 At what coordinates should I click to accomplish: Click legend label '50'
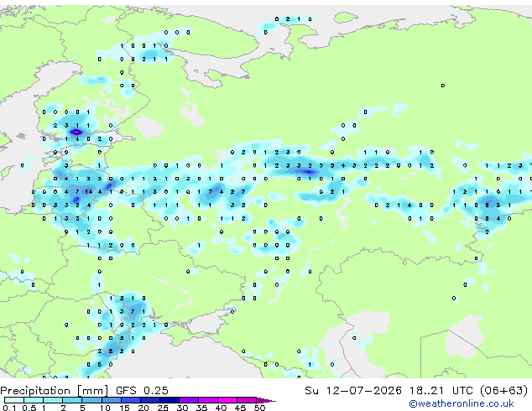pos(259,408)
